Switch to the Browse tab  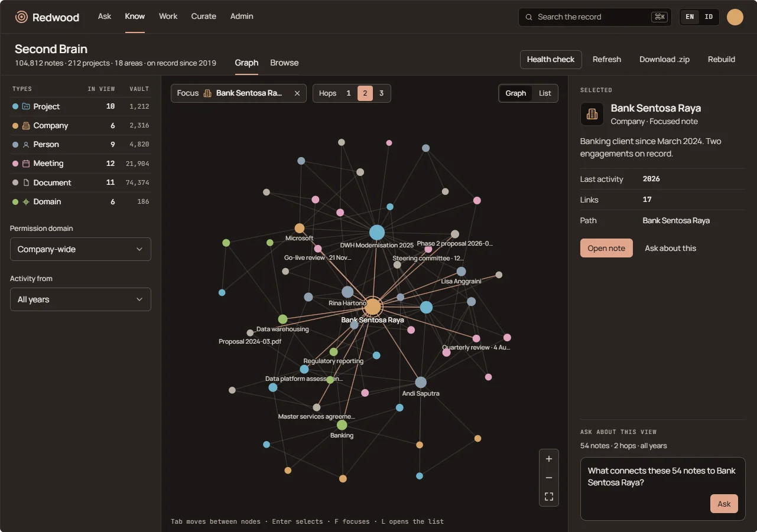coord(284,63)
